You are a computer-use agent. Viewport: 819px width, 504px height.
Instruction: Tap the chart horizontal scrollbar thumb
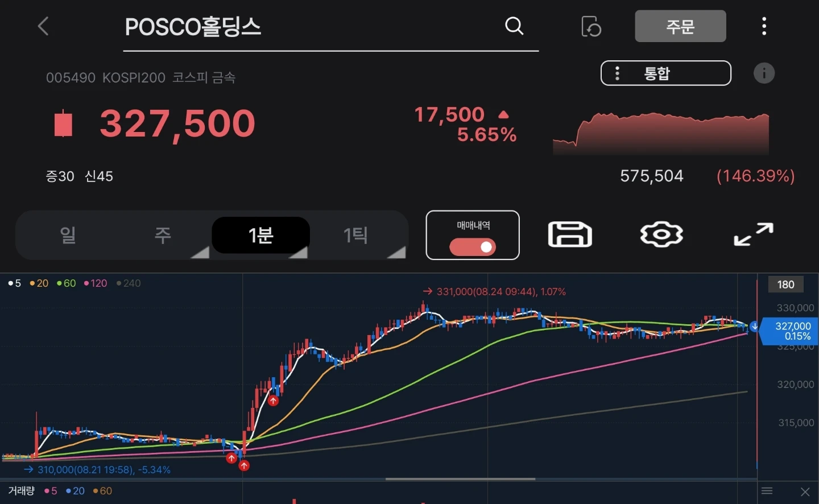tap(460, 479)
